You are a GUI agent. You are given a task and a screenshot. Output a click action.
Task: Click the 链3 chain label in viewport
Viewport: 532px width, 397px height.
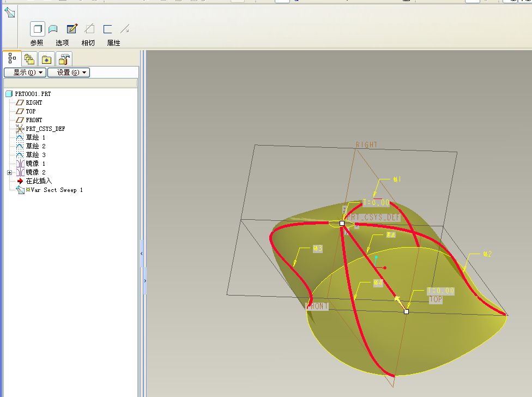tap(318, 248)
